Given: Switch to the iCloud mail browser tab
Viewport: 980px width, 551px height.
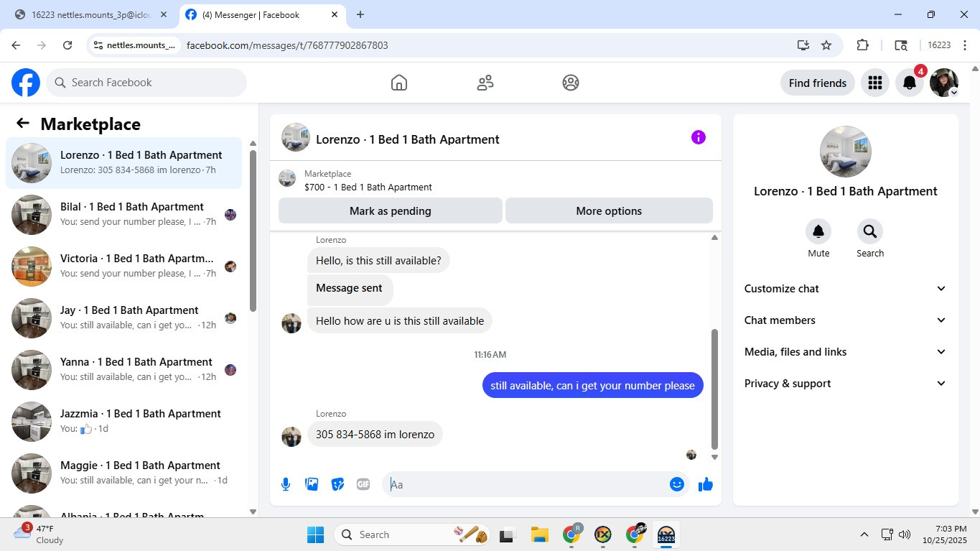Looking at the screenshot, I should (x=90, y=14).
